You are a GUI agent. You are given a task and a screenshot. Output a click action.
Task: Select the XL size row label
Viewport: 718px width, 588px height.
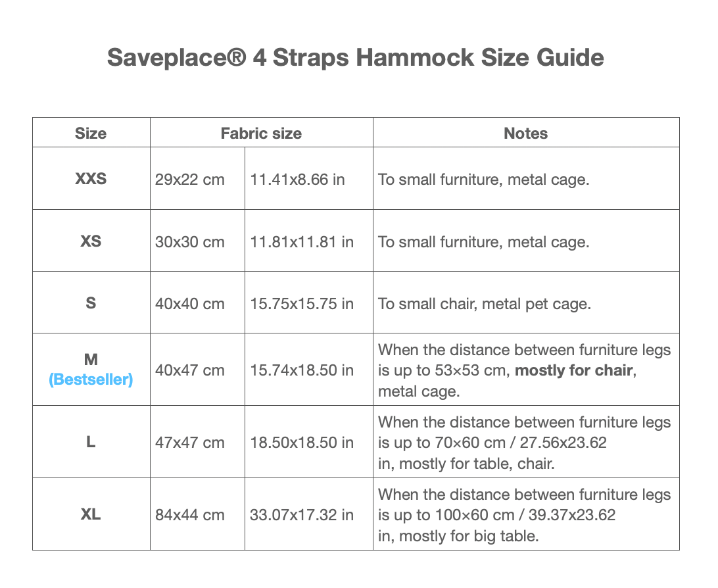91,514
